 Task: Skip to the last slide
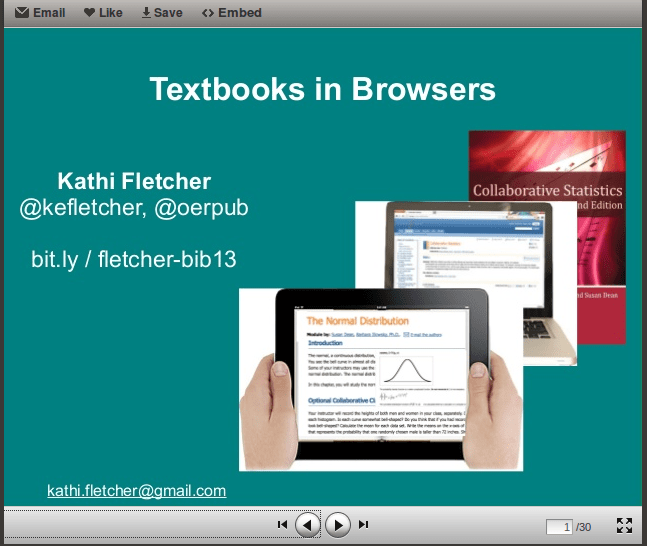(x=364, y=524)
